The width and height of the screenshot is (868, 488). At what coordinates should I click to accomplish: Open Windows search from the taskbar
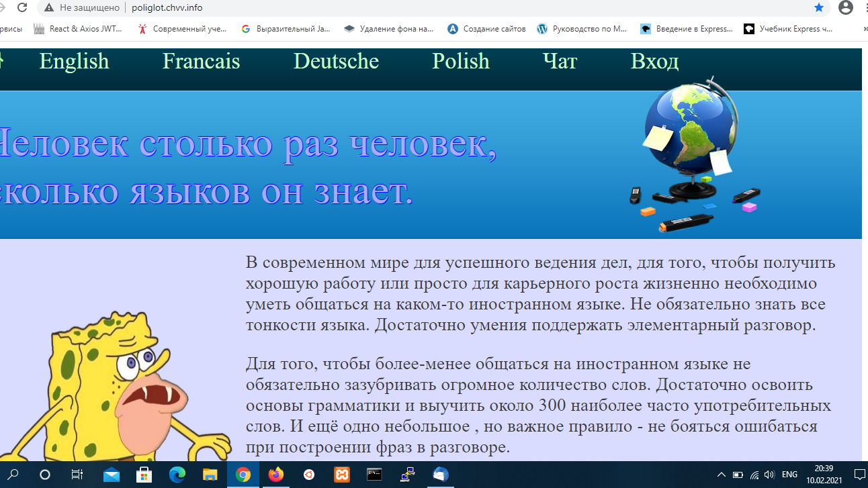(x=13, y=475)
